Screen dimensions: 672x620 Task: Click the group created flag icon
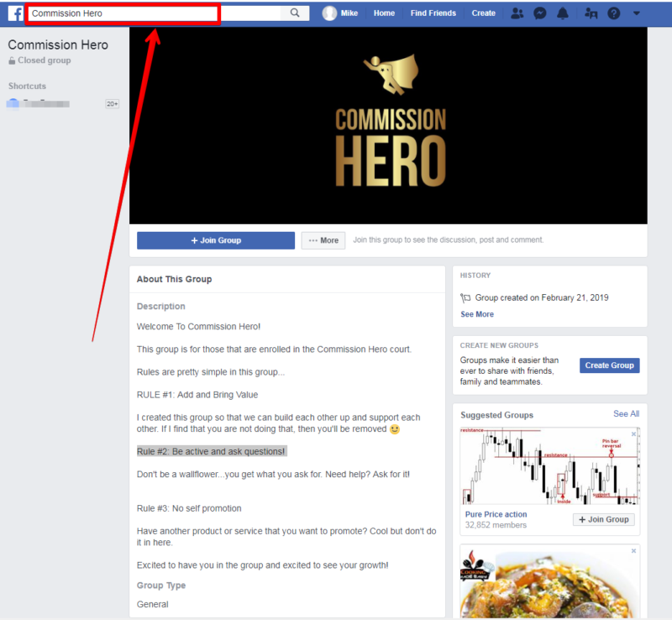tap(465, 297)
